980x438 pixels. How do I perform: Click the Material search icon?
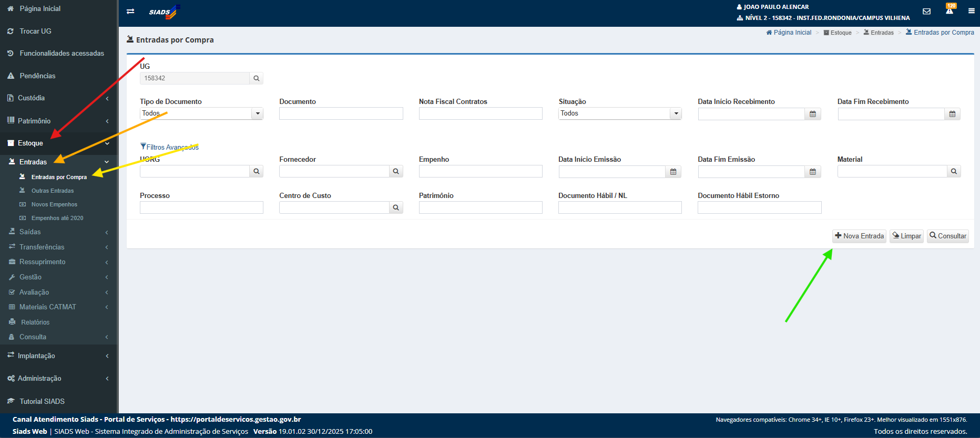point(954,171)
